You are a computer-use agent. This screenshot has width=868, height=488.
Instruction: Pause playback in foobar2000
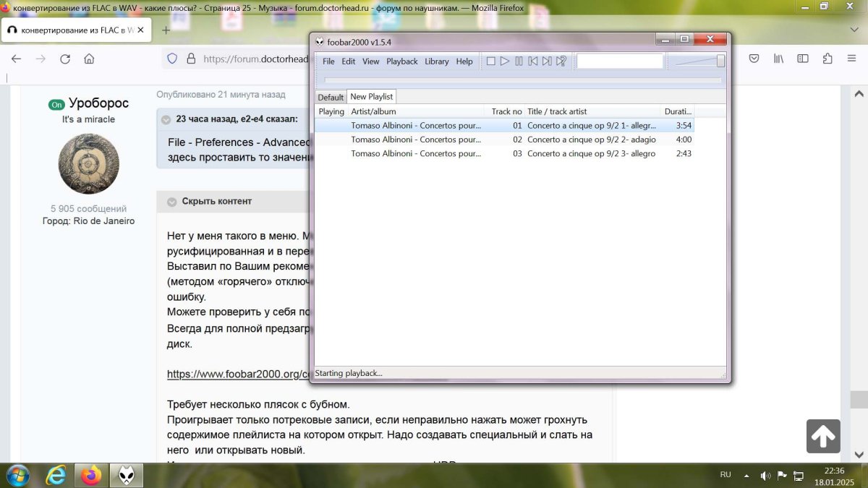[x=519, y=61]
